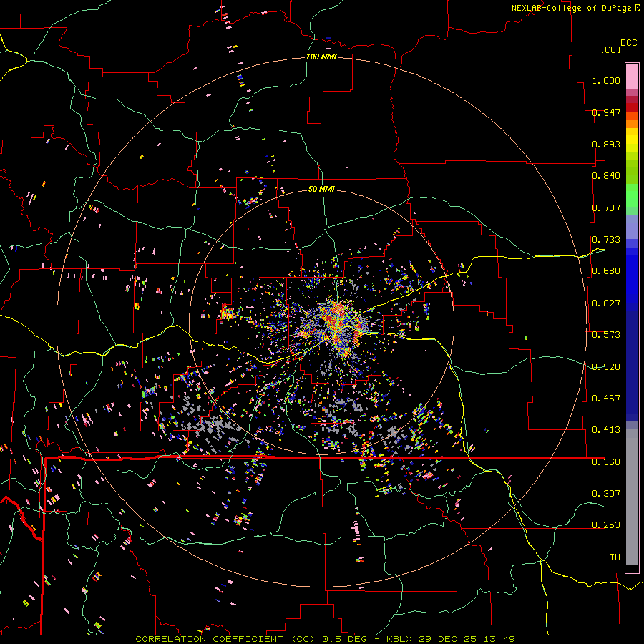Click the 0.627 value on color scale
Image resolution: width=644 pixels, height=644 pixels.
click(606, 303)
